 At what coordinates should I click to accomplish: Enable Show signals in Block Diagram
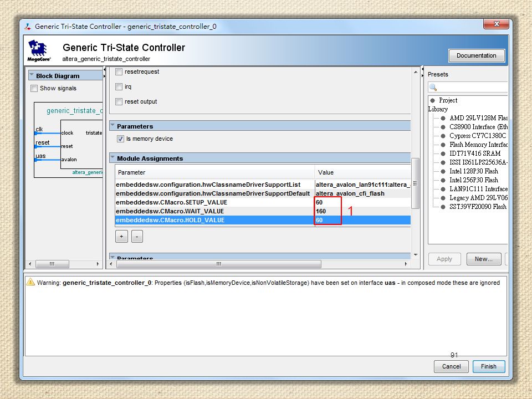[x=34, y=88]
